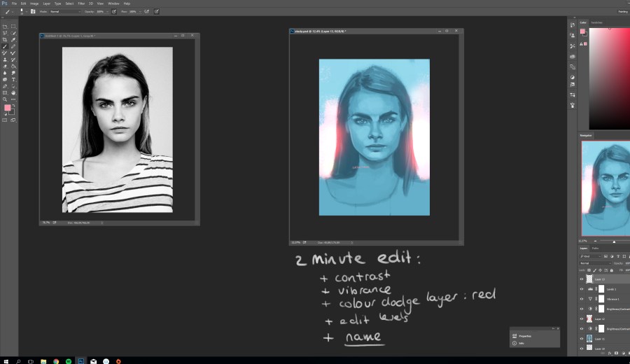Switch to the Paths tab
Viewport: 630px width, 364px height.
pyautogui.click(x=596, y=248)
